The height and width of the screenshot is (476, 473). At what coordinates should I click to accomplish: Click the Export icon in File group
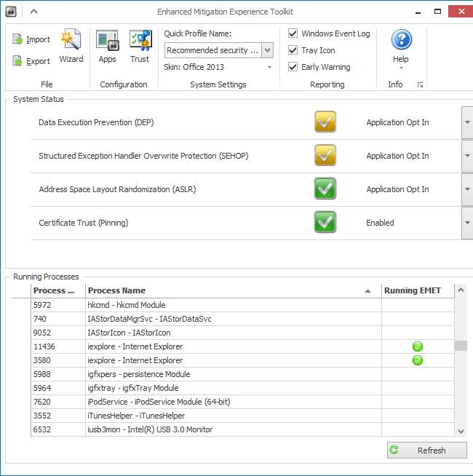click(18, 61)
